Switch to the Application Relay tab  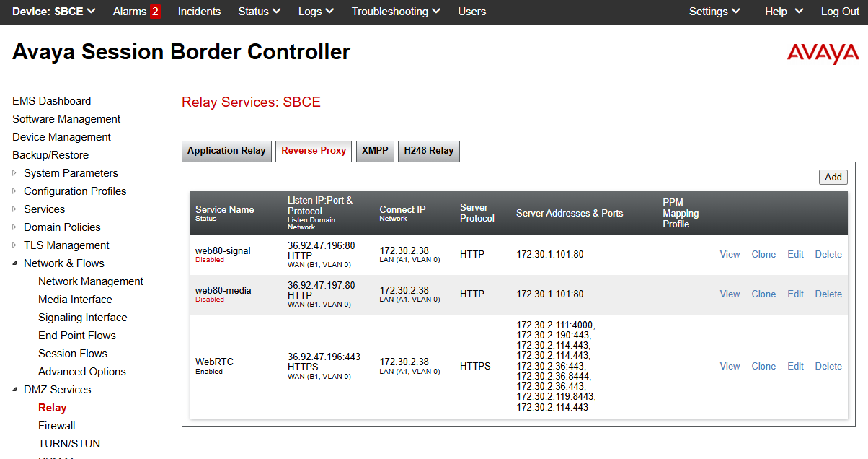click(226, 151)
